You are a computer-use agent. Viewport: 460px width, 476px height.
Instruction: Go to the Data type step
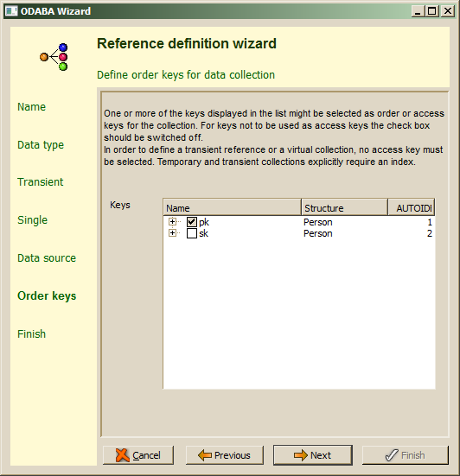click(41, 145)
